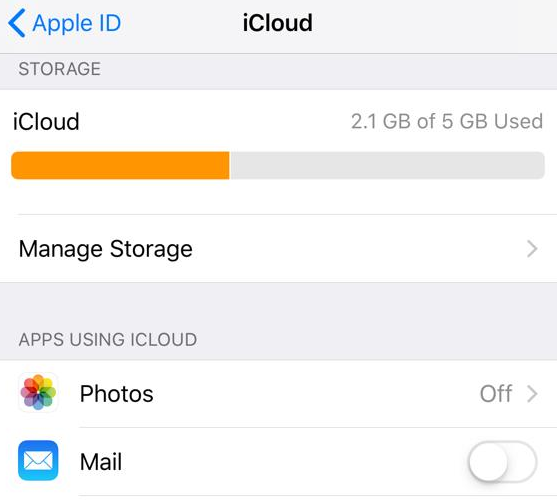Viewport: 557px width, 502px height.
Task: Click the Photos app pinwheel icon
Action: point(38,393)
